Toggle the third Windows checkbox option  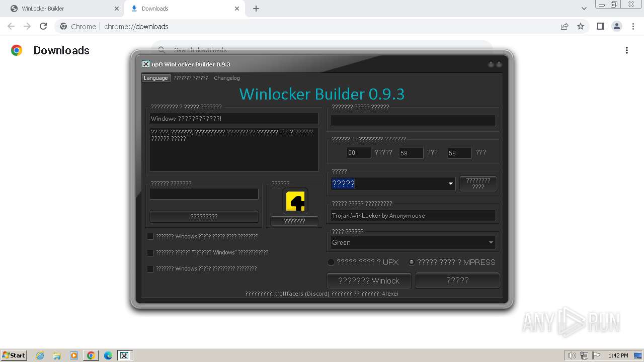150,268
